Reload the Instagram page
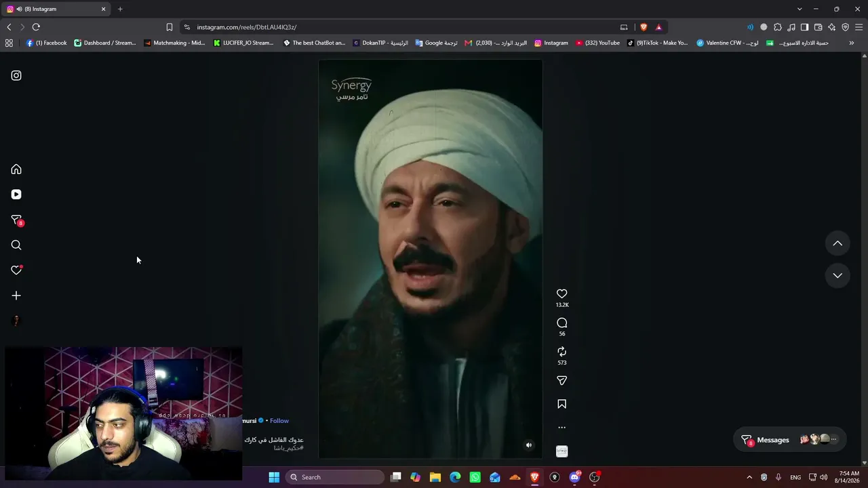868x488 pixels. pos(36,27)
